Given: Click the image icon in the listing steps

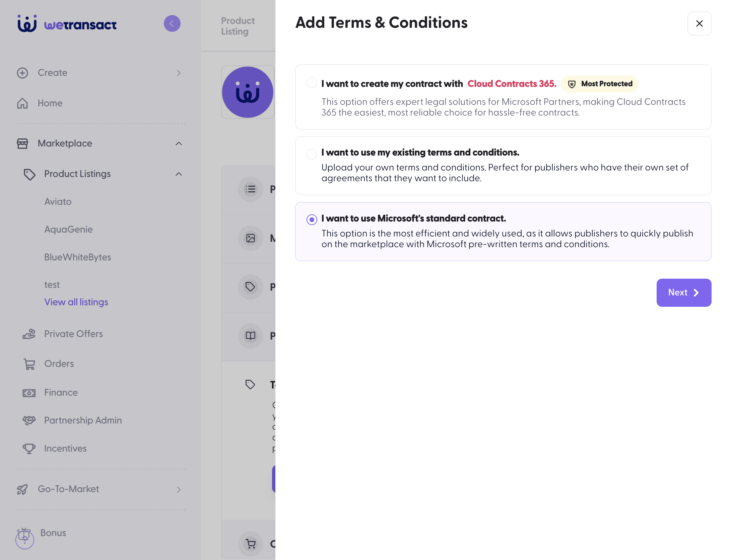Looking at the screenshot, I should click(250, 238).
